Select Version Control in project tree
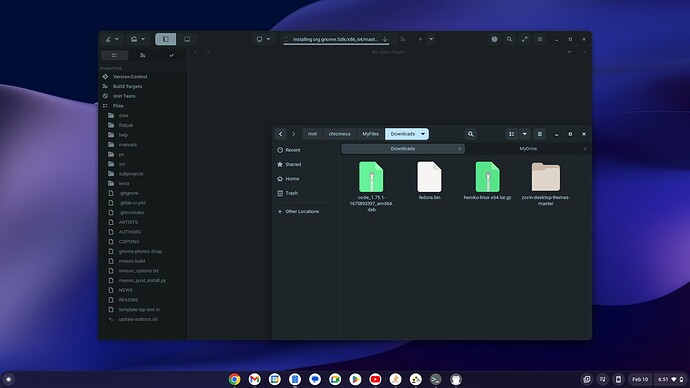690x388 pixels. pos(130,77)
